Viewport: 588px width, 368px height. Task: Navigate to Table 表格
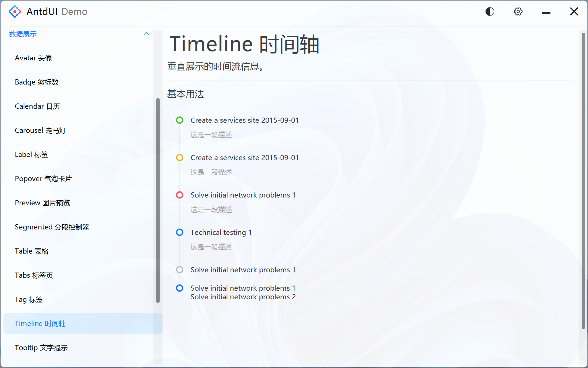pyautogui.click(x=32, y=251)
